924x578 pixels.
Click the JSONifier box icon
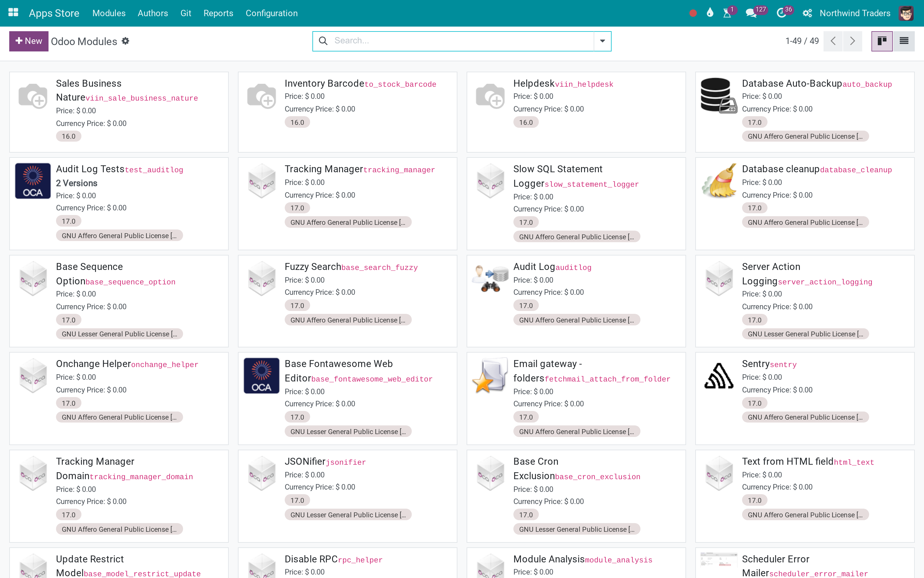(262, 473)
